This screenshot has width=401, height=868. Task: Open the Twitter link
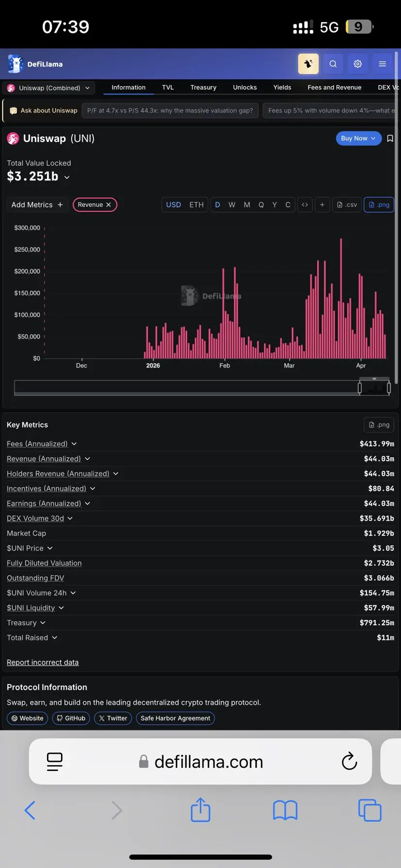pos(113,718)
